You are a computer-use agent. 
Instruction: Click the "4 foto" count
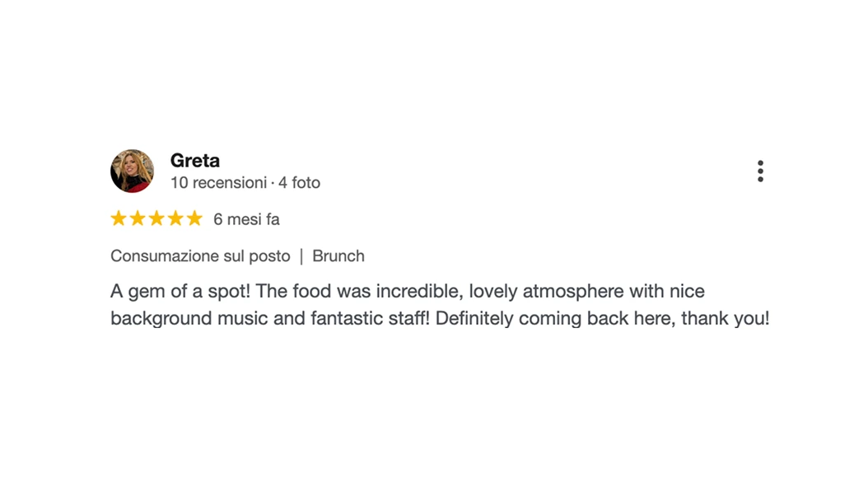click(299, 183)
